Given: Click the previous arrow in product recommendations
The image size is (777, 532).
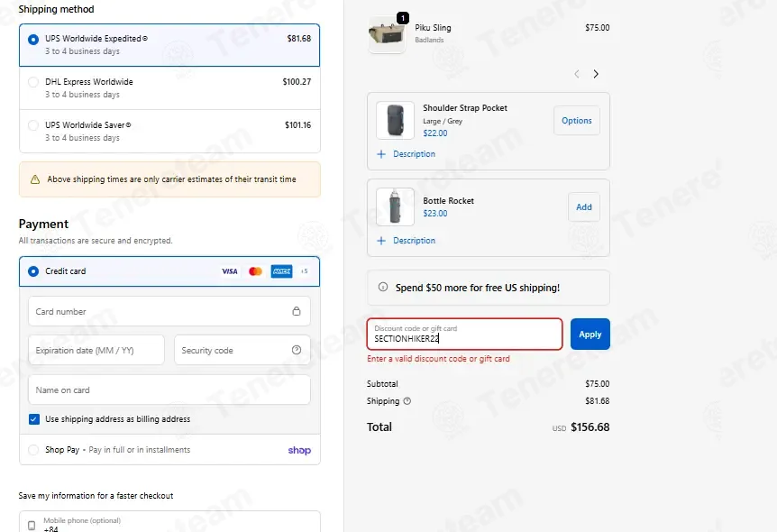Looking at the screenshot, I should click(577, 74).
